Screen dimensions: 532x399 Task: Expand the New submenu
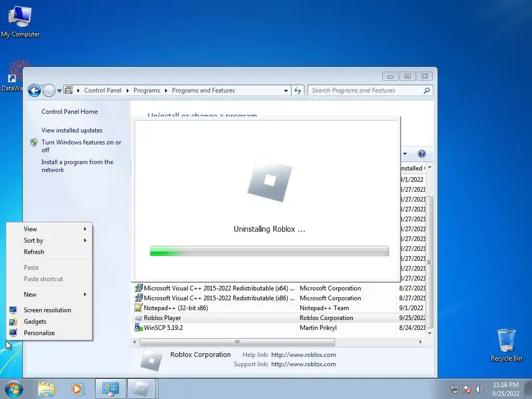tap(49, 295)
